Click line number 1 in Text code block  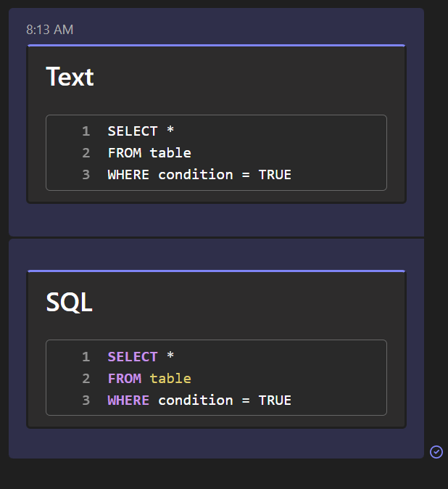86,131
